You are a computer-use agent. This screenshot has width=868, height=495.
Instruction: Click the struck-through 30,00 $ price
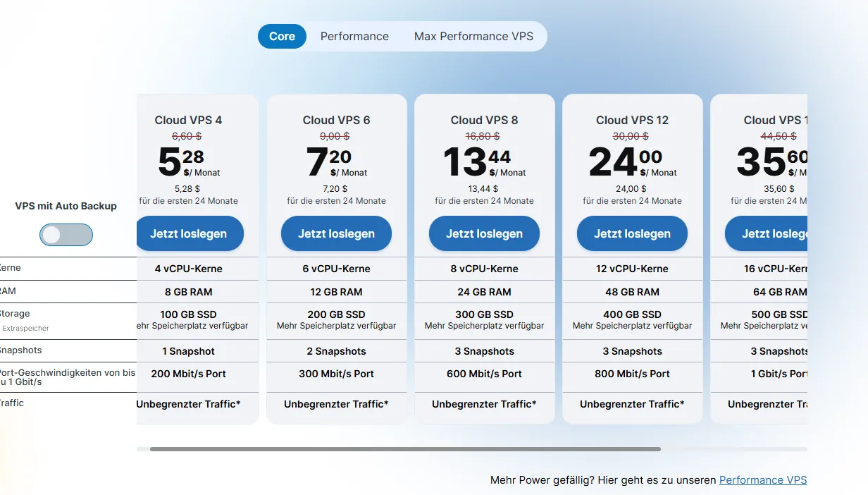coord(631,136)
